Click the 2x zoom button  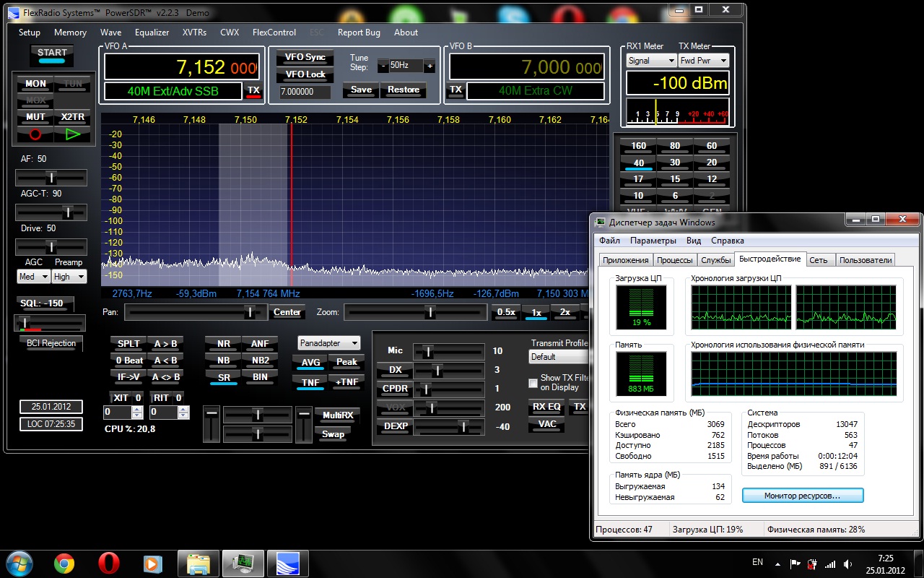(565, 312)
